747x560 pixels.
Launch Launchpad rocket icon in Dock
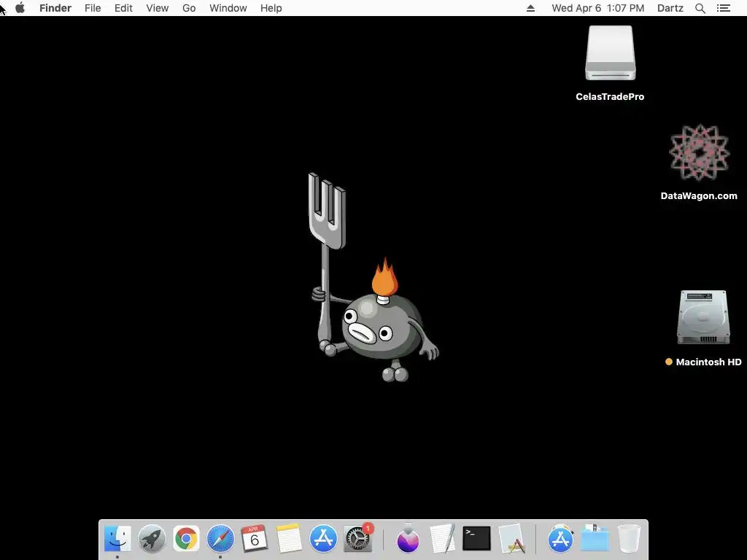[152, 539]
